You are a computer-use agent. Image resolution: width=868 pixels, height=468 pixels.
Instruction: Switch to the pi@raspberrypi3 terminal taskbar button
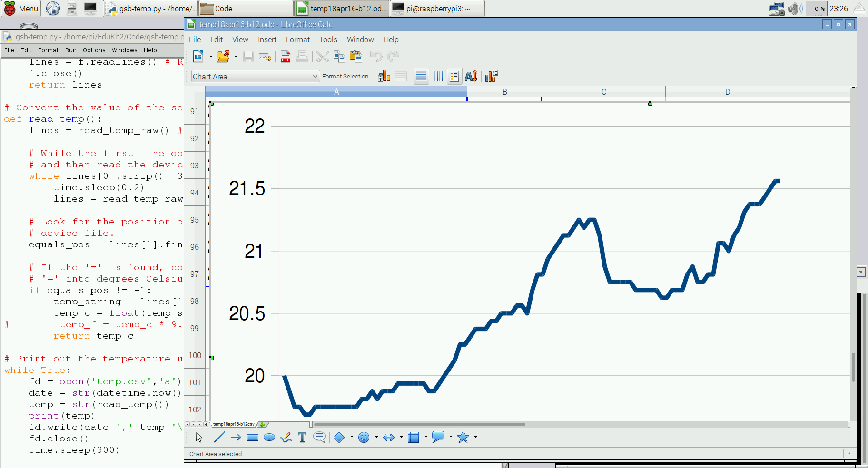click(x=437, y=9)
